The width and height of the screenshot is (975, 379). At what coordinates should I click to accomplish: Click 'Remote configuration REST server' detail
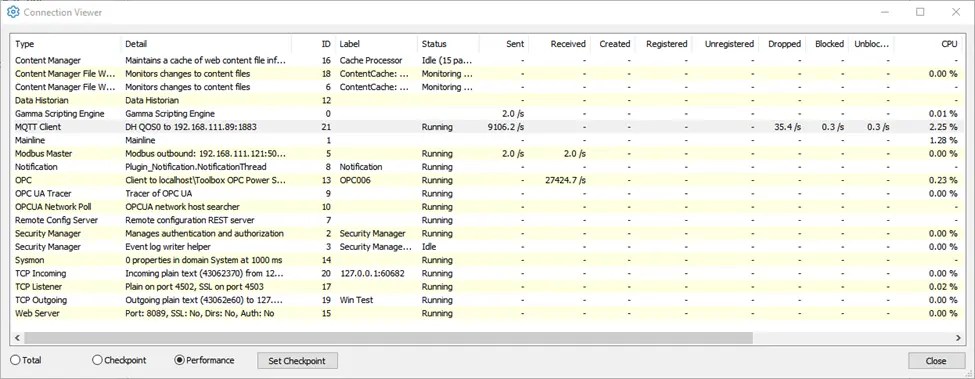190,220
